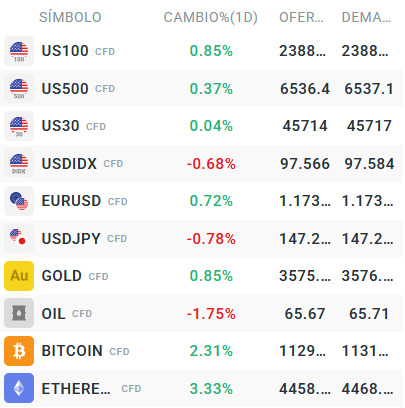Click US500's 6536.4 offer price
This screenshot has height=408, width=405.
coord(305,89)
